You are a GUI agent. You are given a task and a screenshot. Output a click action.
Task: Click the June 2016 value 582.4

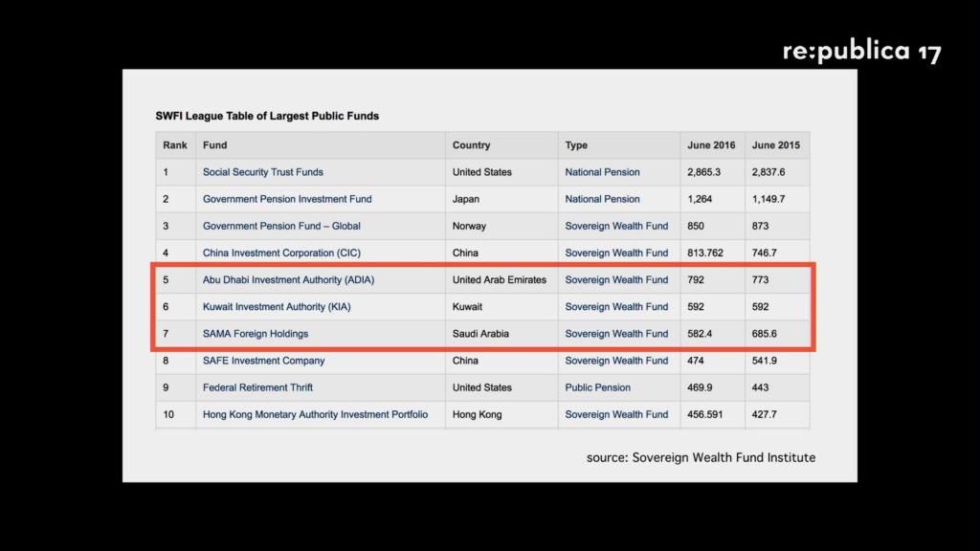coord(700,333)
